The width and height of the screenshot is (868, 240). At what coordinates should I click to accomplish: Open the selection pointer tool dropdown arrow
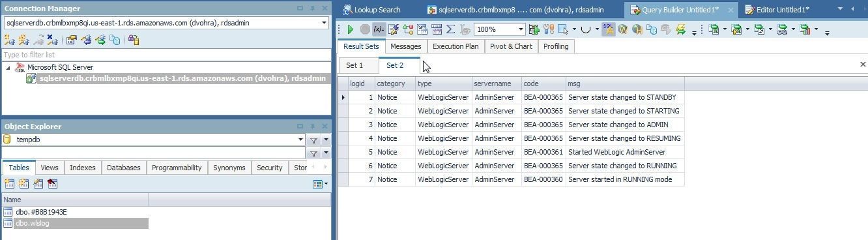[574, 29]
